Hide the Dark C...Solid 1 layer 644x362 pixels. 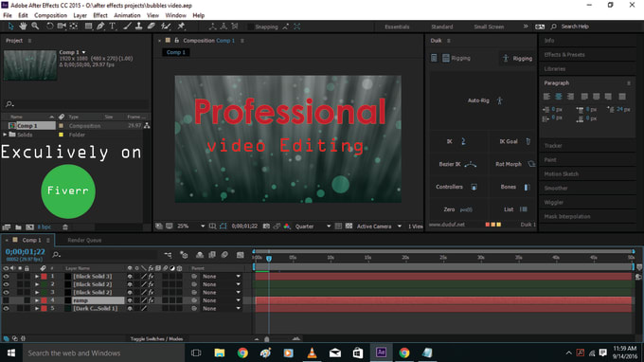coord(6,309)
